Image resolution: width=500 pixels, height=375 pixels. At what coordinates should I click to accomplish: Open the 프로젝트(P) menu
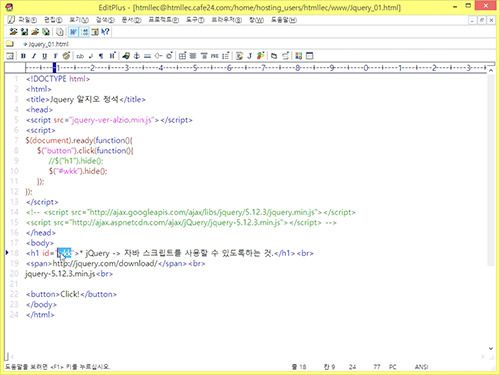(163, 20)
